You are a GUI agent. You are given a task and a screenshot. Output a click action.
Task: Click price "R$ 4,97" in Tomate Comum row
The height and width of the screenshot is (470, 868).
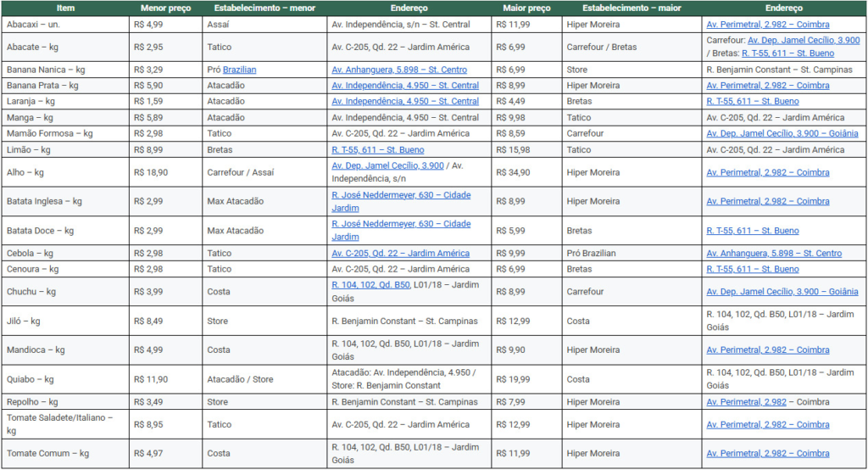point(148,453)
